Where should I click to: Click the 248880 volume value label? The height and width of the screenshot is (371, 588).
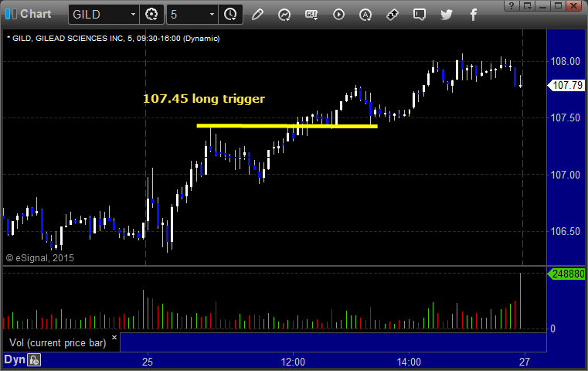point(567,274)
